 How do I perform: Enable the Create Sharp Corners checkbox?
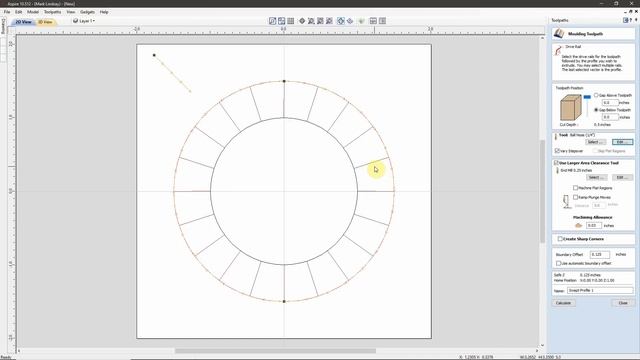[560, 239]
